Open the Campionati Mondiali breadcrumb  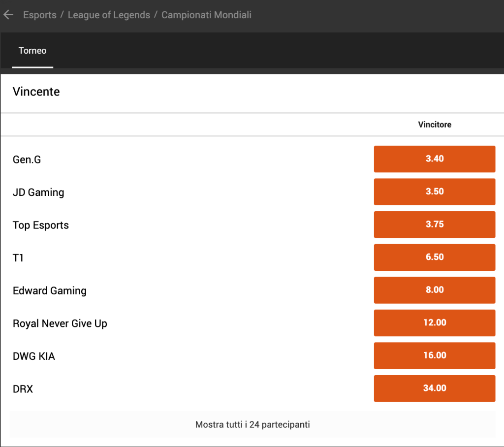pyautogui.click(x=206, y=15)
